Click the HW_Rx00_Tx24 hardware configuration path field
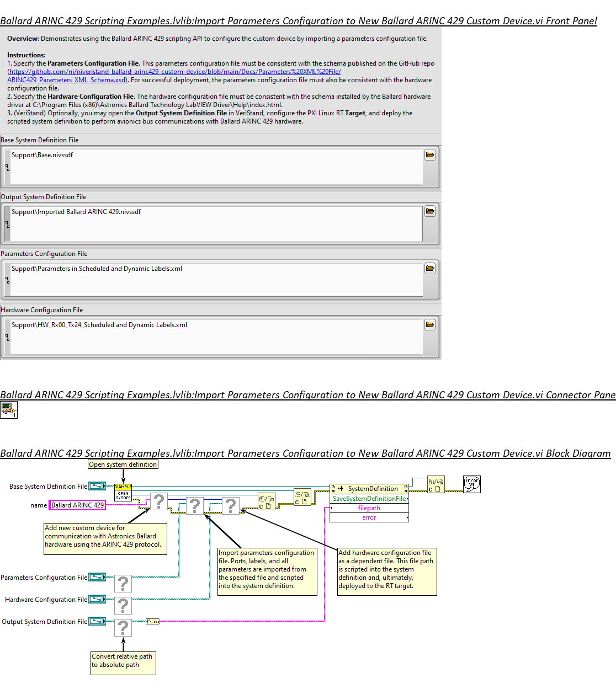616x689 pixels. coord(216,337)
